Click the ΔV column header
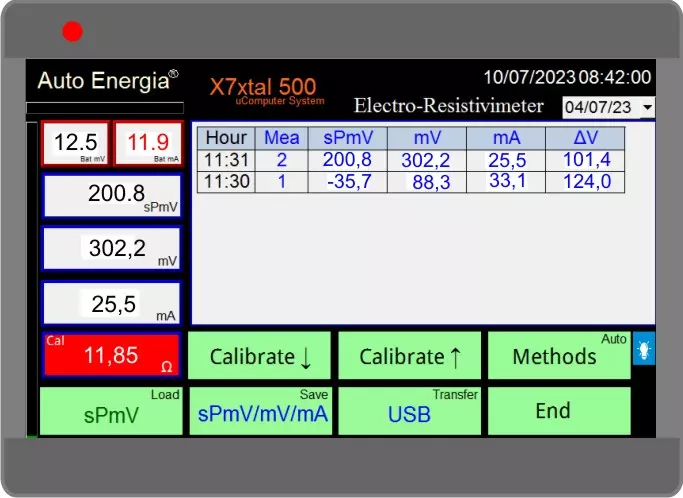The width and height of the screenshot is (683, 498). (x=585, y=138)
